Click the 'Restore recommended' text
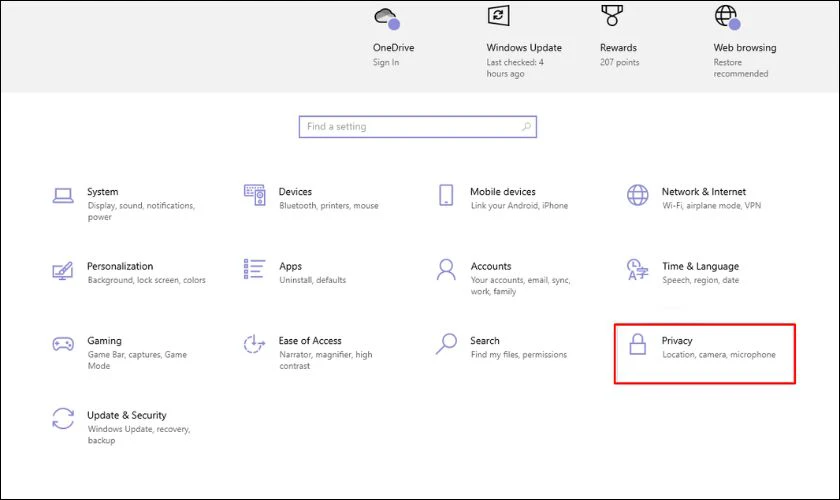The width and height of the screenshot is (840, 500). (x=741, y=68)
